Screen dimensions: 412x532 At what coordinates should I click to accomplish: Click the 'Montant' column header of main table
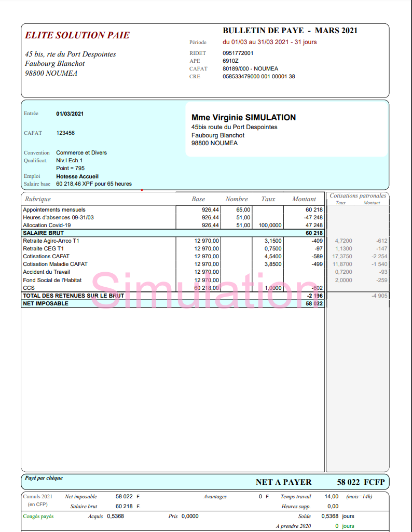click(304, 199)
